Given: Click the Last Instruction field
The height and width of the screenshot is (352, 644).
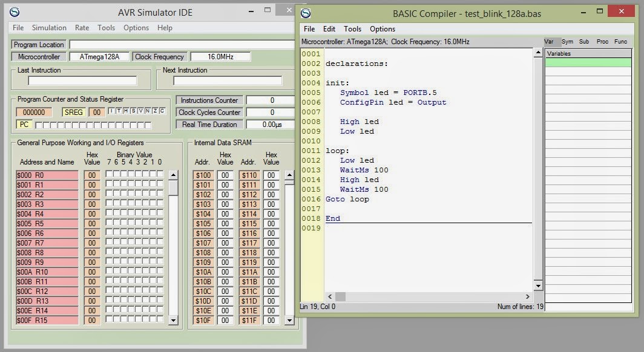Looking at the screenshot, I should click(82, 81).
